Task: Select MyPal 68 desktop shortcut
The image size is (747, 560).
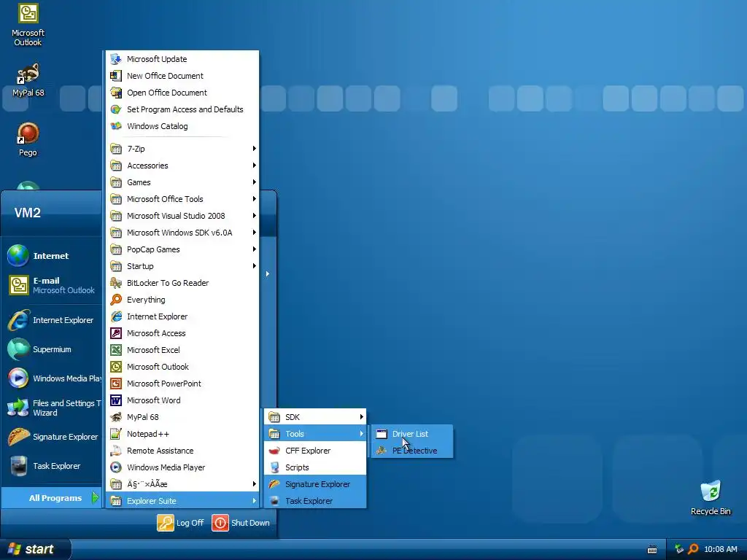Action: coord(28,79)
